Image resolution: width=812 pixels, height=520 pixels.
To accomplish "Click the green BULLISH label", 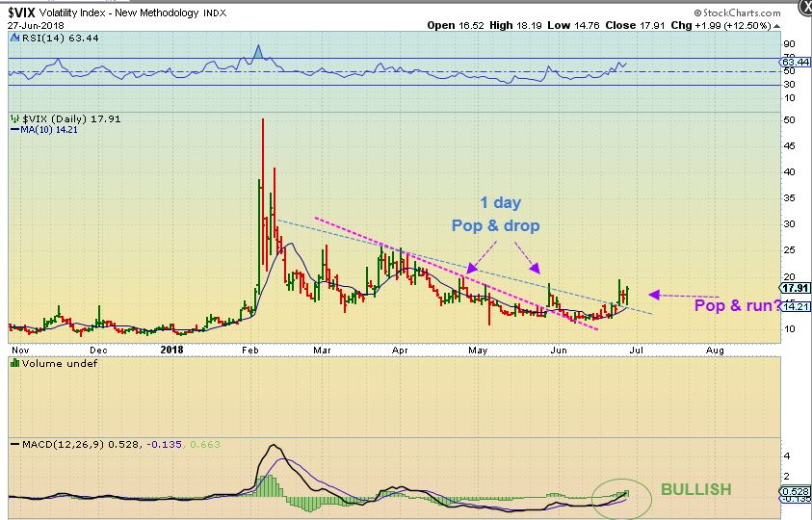I will [695, 490].
